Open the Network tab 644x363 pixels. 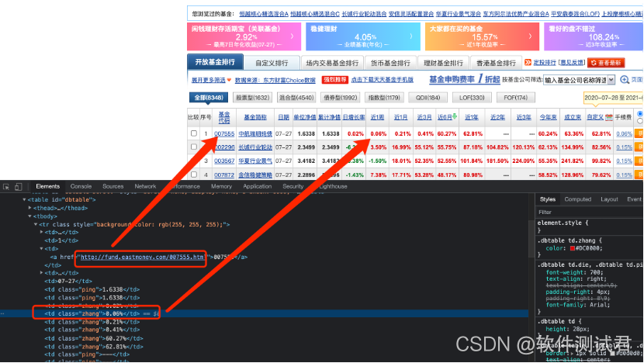pos(145,186)
